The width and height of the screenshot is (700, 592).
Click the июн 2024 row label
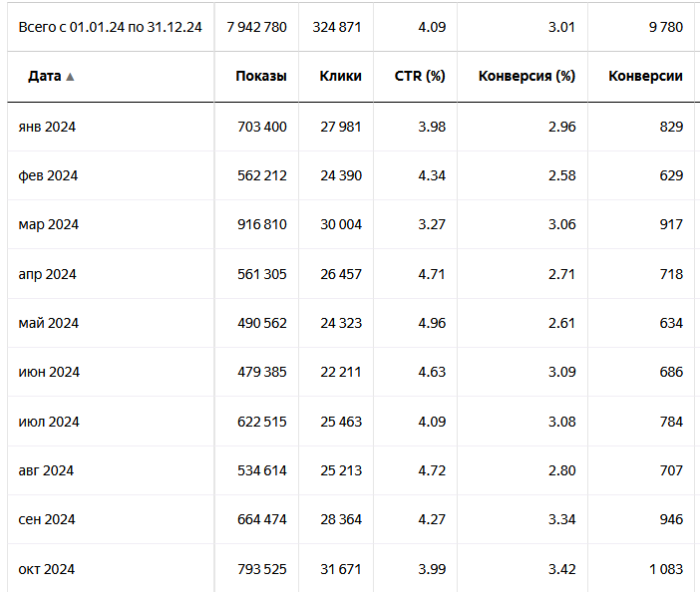click(49, 372)
